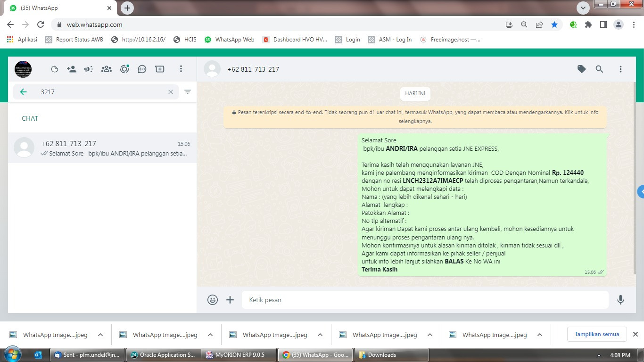Clear the search text 3217
Image resolution: width=644 pixels, height=362 pixels.
[171, 92]
